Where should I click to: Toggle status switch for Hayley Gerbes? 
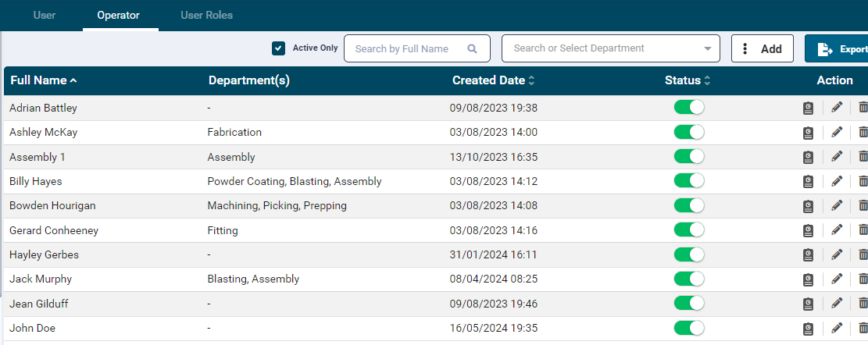[689, 254]
